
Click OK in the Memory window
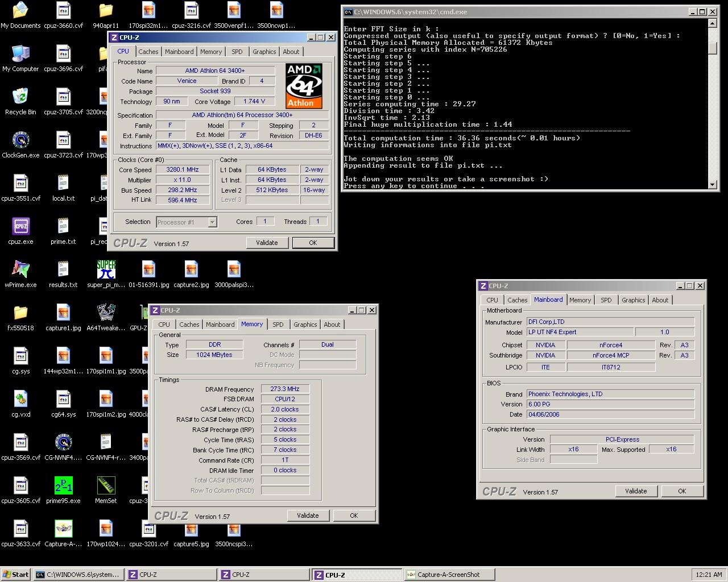point(354,516)
